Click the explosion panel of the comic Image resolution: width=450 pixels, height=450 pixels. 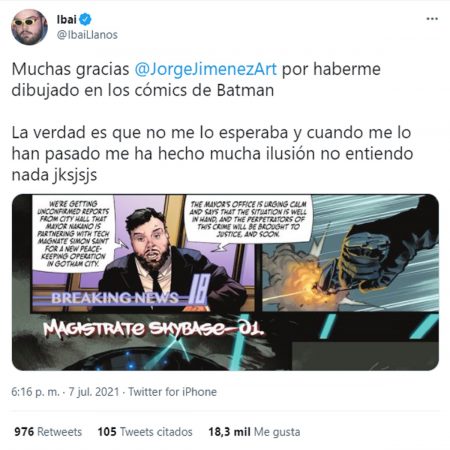350,253
